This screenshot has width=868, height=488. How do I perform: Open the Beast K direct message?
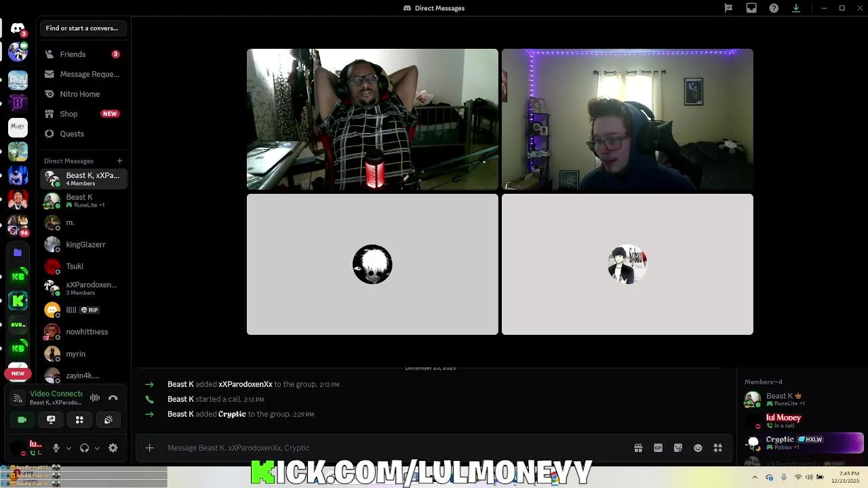[x=83, y=201]
